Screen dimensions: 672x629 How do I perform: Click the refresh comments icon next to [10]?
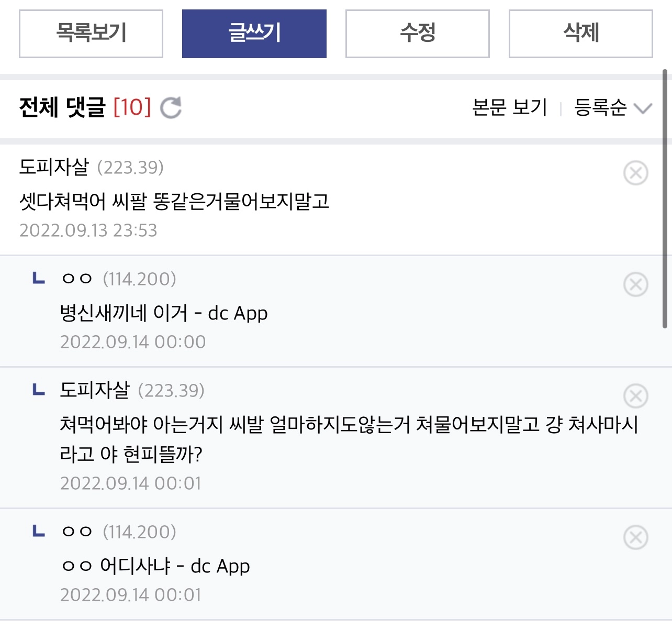pos(172,108)
